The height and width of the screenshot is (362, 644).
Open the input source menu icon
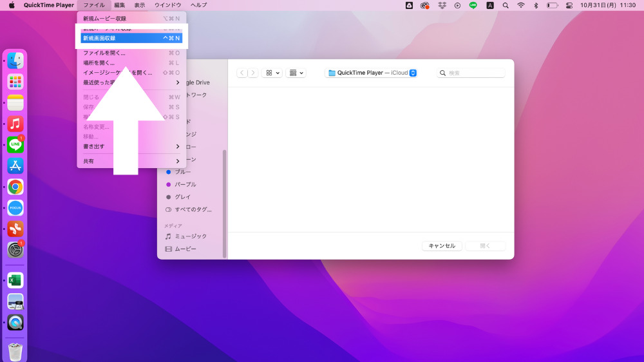coord(490,5)
